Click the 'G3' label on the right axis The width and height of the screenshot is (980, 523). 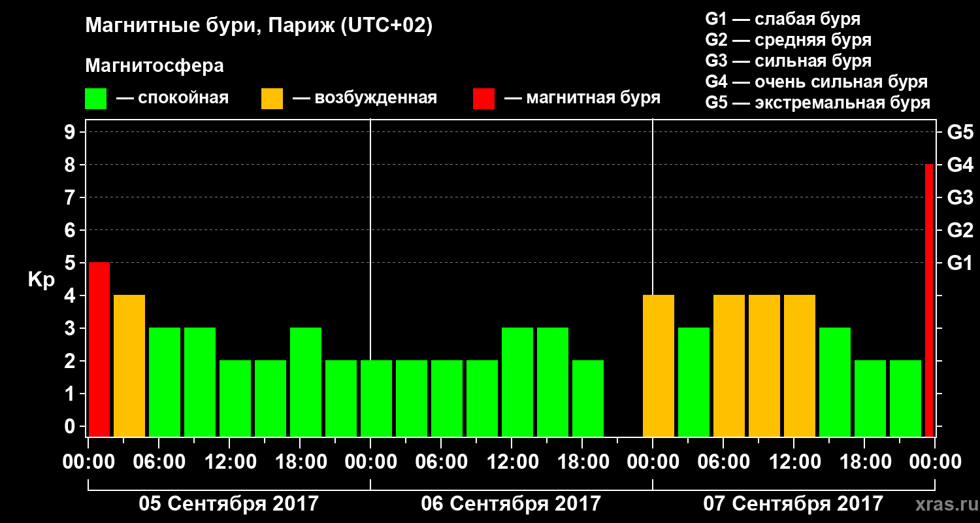pyautogui.click(x=960, y=198)
